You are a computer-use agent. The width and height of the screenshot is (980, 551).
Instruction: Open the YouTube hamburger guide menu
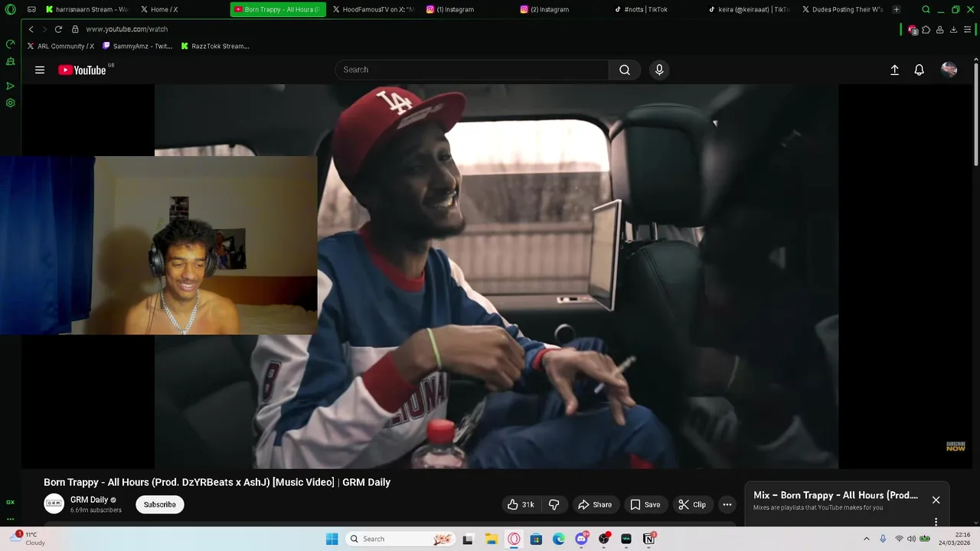click(x=40, y=70)
